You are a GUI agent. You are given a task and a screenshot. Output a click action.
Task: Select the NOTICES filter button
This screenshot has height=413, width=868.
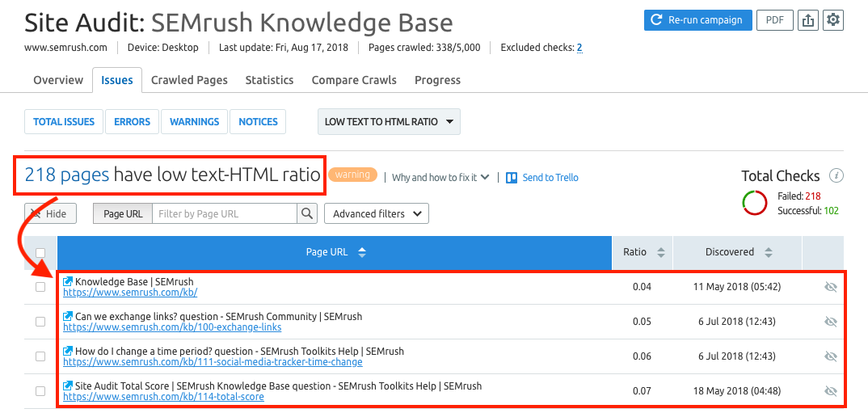coord(258,122)
